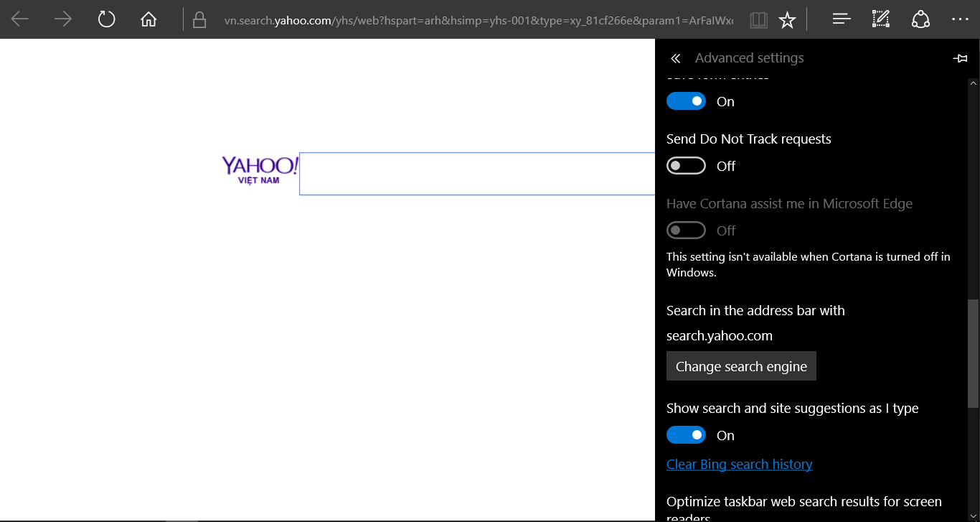
Task: Enable Send Do Not Track requests
Action: pyautogui.click(x=687, y=166)
